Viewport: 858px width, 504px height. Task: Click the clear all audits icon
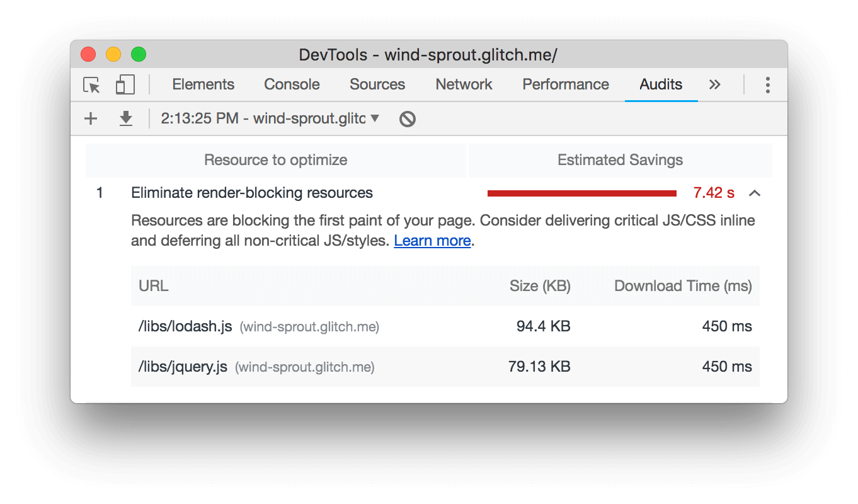point(408,118)
